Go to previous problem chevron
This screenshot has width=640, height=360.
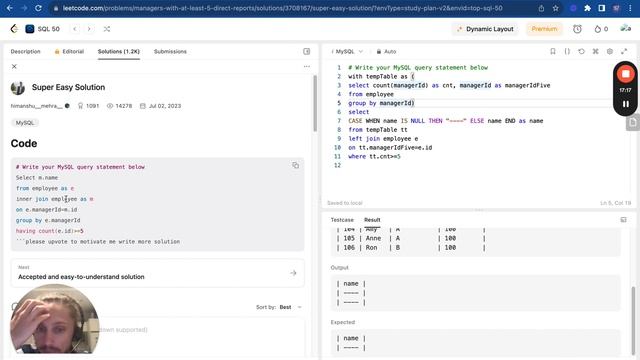tap(75, 29)
